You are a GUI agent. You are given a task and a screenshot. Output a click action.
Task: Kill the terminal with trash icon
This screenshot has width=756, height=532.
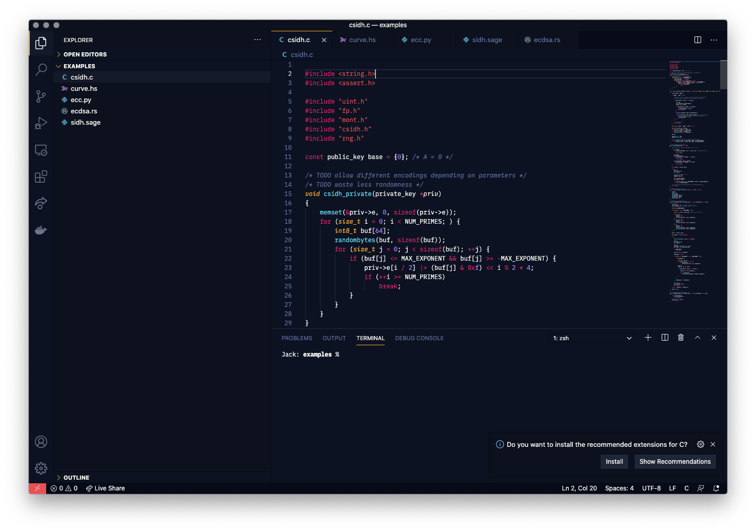[681, 338]
